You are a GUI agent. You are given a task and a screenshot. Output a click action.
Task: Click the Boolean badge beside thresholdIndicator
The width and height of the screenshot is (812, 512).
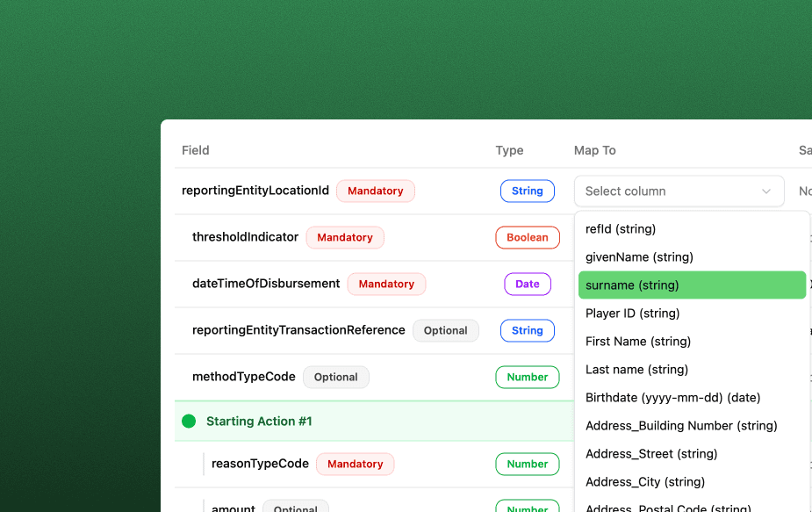point(527,237)
